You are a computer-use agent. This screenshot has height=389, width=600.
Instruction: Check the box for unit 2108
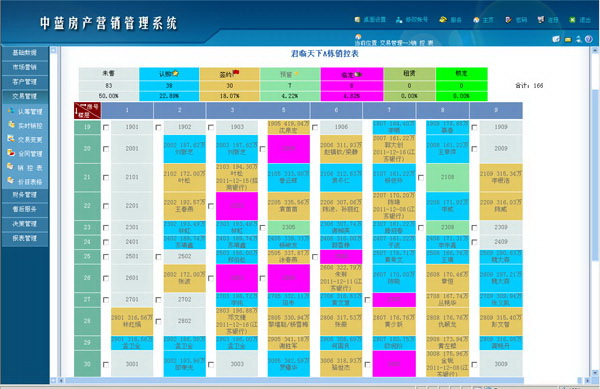point(421,178)
